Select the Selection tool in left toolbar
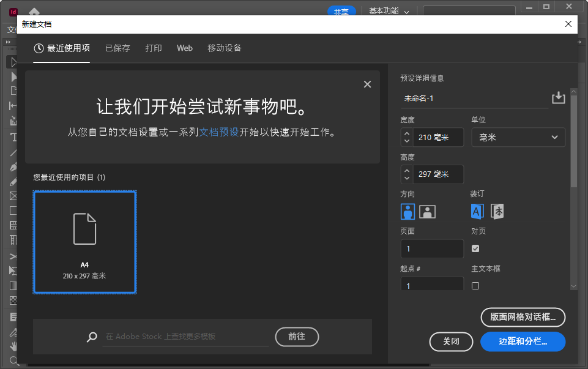588x369 pixels. (x=13, y=62)
